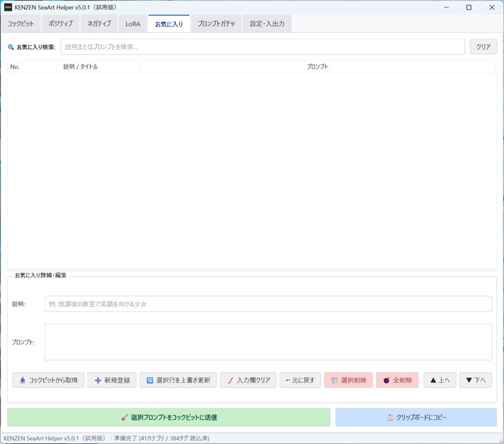Click the 入力欄クリア broom button
The image size is (504, 444).
pyautogui.click(x=248, y=380)
